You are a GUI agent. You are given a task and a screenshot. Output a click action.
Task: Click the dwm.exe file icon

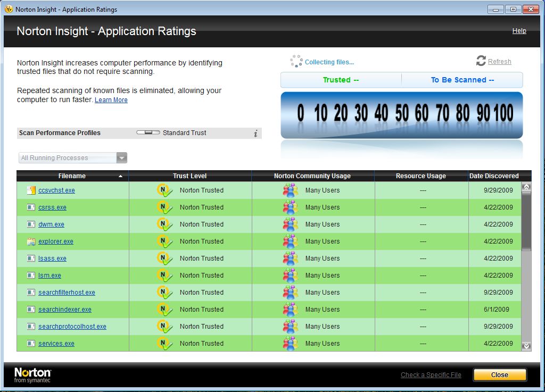point(31,224)
